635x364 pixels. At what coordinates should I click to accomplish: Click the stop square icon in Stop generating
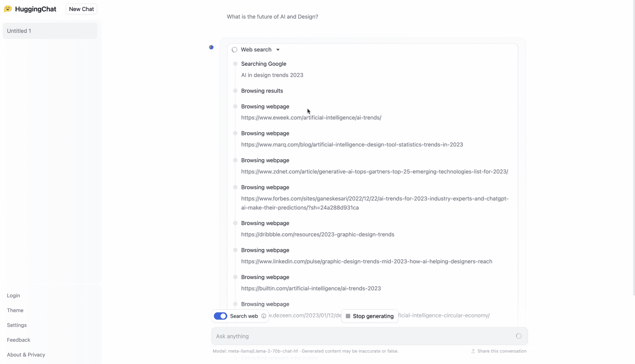(347, 316)
